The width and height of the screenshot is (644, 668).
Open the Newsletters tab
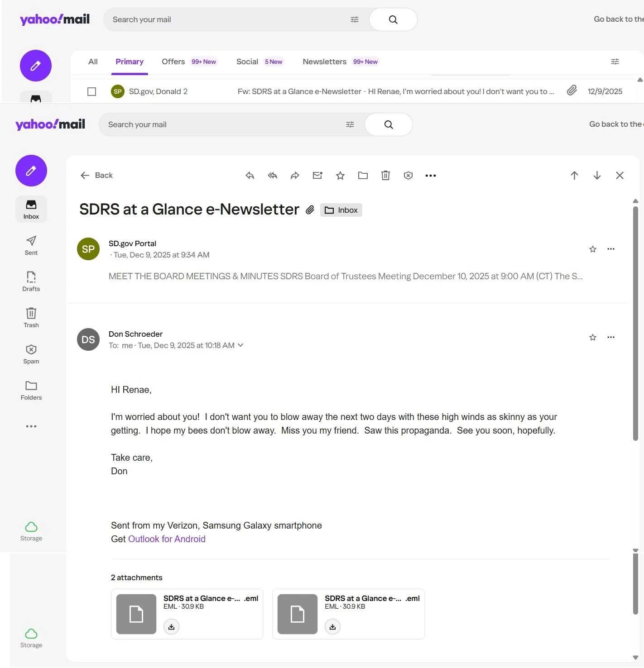324,62
